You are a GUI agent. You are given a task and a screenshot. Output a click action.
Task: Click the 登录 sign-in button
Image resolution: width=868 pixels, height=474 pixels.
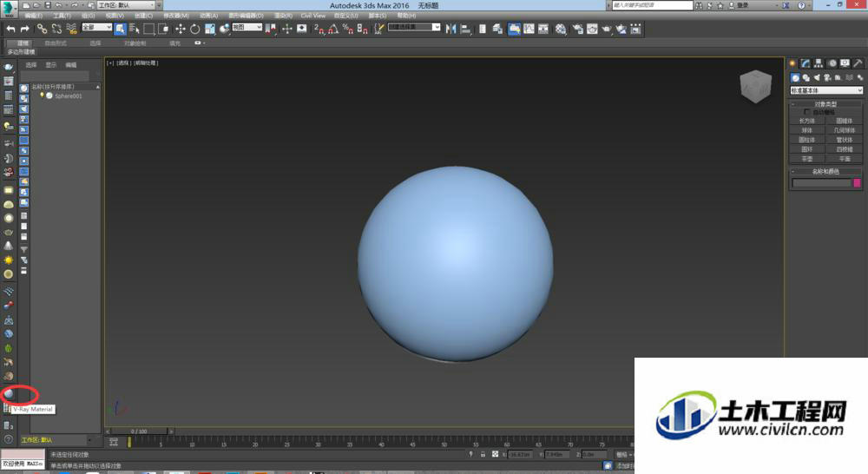(x=742, y=5)
